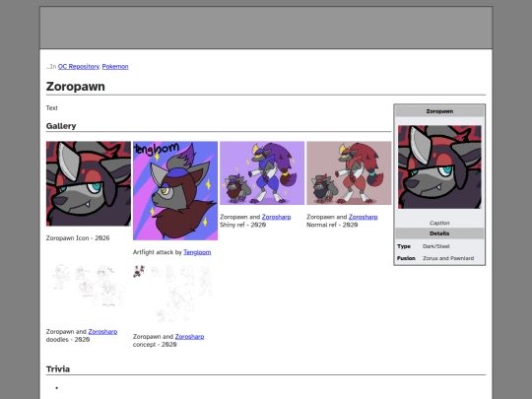
Task: Open the concept sketch thumbnail
Action: (175, 294)
